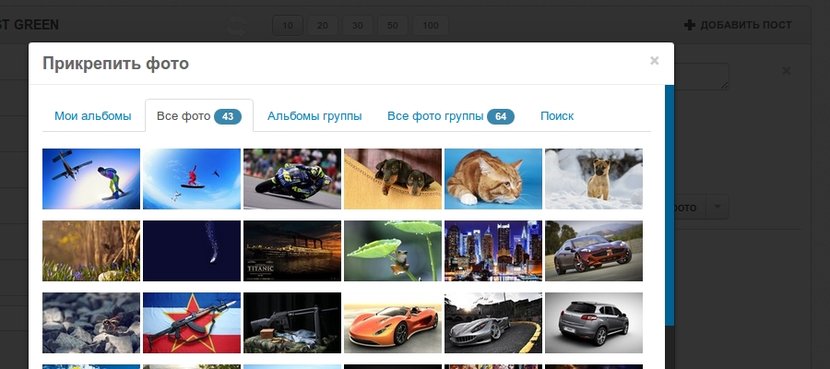Set page size to 20 in background

322,25
